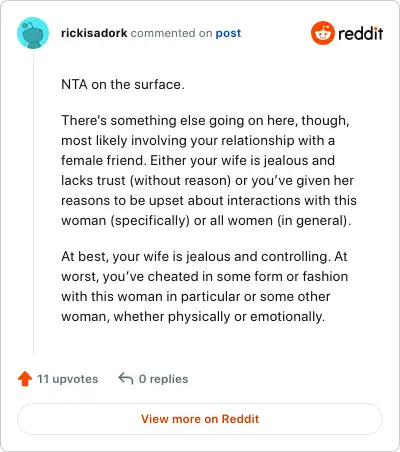Open the rickisadork username profile
Viewport: 400px width, 452px height.
(x=94, y=33)
